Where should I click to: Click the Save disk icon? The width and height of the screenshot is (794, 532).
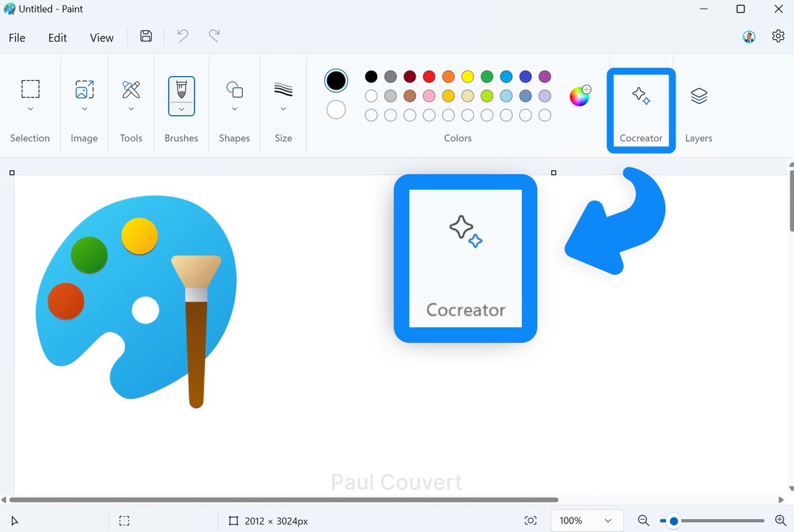pos(146,36)
